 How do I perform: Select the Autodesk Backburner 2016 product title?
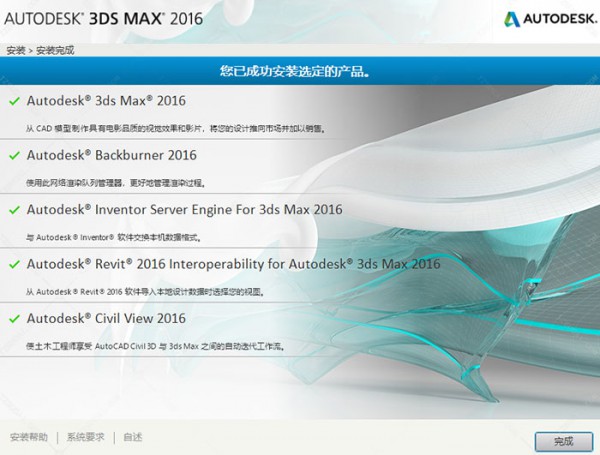tap(111, 155)
